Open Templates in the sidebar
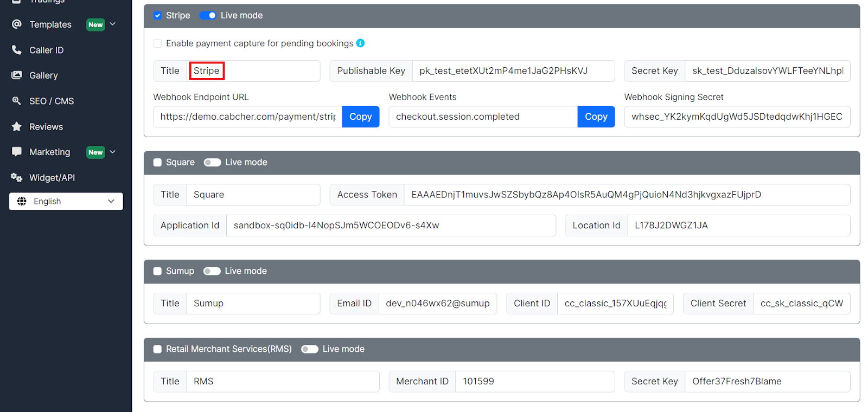The image size is (868, 412). pyautogui.click(x=50, y=24)
